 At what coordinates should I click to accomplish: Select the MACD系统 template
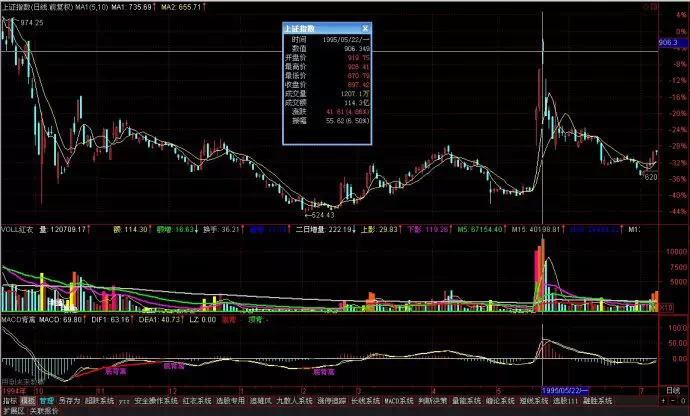[399, 401]
